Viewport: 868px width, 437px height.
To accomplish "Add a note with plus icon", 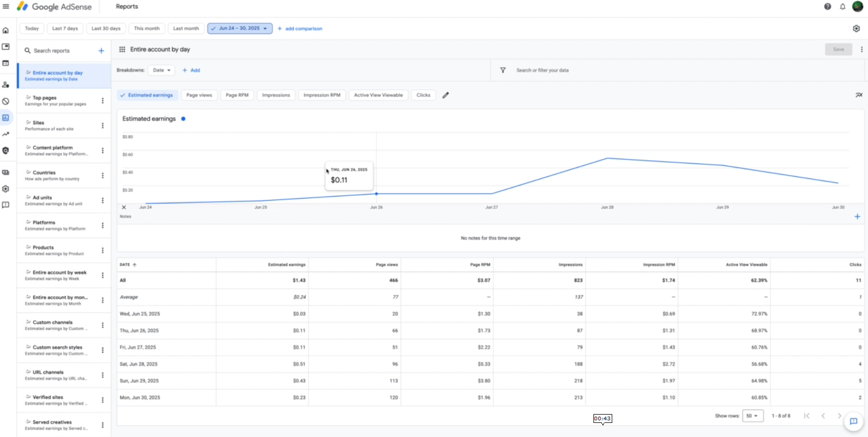I will [x=857, y=216].
